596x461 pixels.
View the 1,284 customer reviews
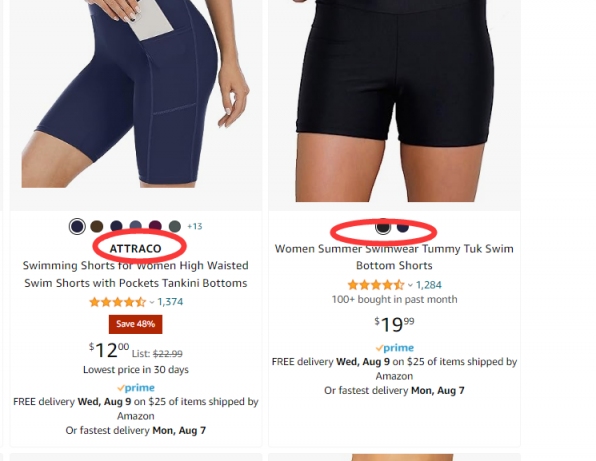pos(429,285)
